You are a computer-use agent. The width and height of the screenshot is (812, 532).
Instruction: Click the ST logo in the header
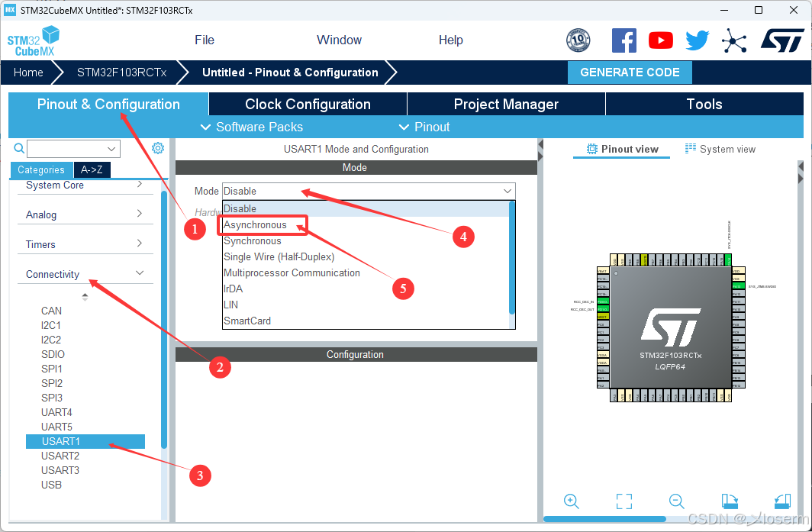tap(782, 40)
